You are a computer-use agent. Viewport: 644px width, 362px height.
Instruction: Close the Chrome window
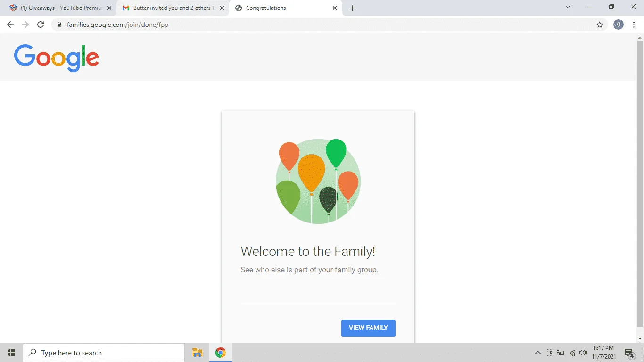point(633,7)
